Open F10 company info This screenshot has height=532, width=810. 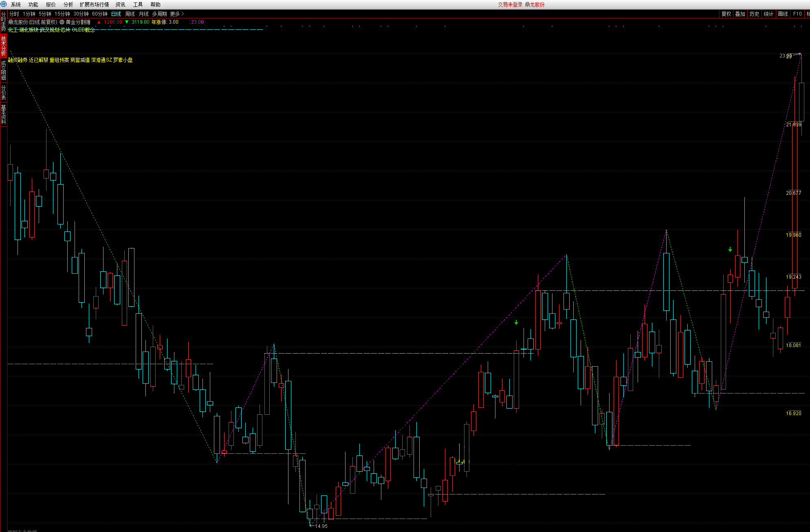click(797, 14)
